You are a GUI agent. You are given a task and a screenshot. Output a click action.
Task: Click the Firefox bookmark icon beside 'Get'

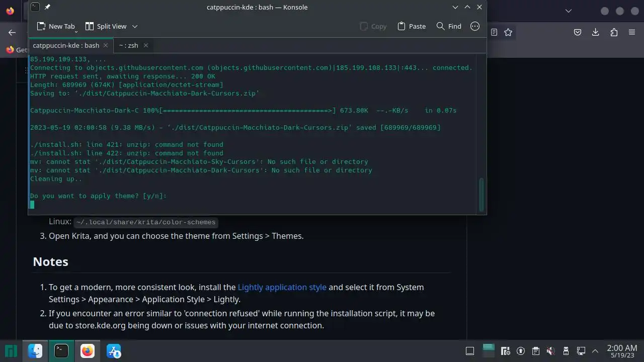10,50
